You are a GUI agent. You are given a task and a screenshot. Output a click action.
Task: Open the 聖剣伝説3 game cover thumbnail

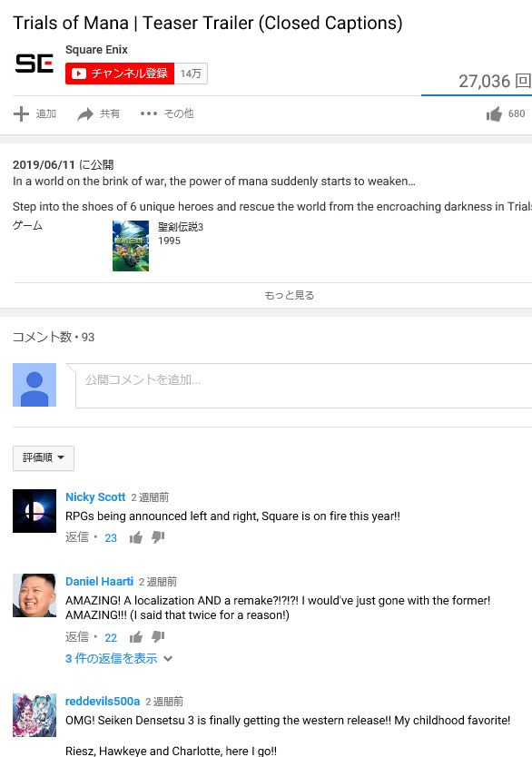131,246
